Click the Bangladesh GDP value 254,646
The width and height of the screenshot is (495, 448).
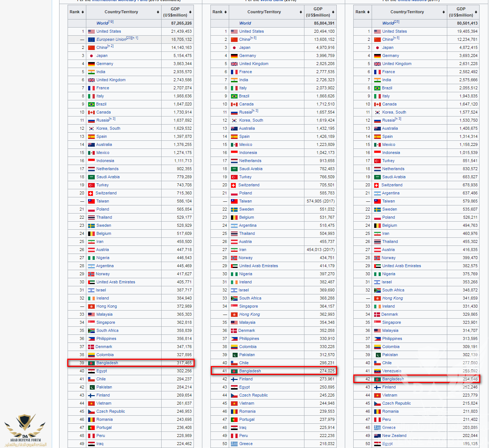470,379
